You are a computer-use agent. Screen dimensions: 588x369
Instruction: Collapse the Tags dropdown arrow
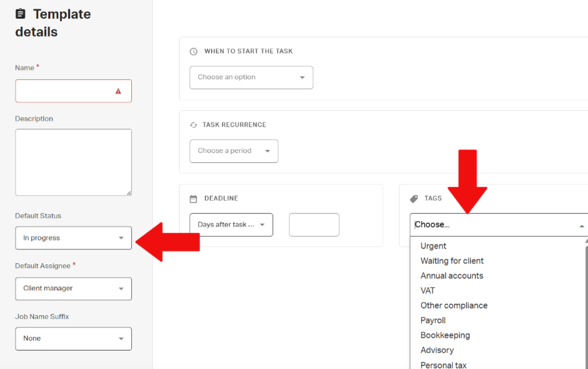[x=582, y=226]
